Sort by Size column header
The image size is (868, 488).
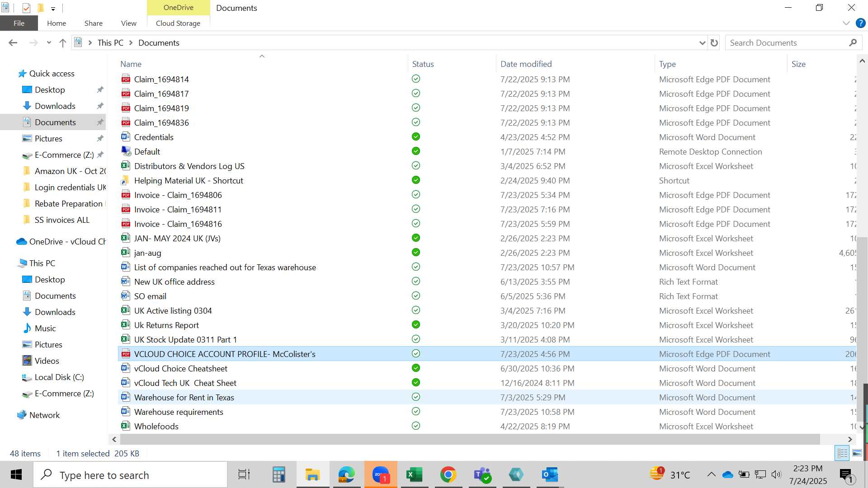click(x=798, y=64)
